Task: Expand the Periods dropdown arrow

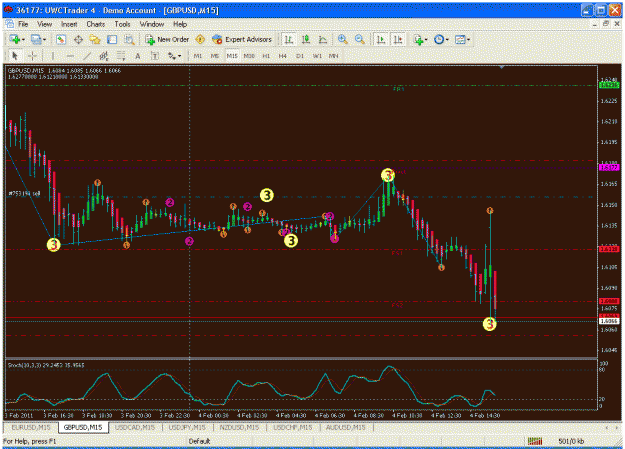Action: 447,39
